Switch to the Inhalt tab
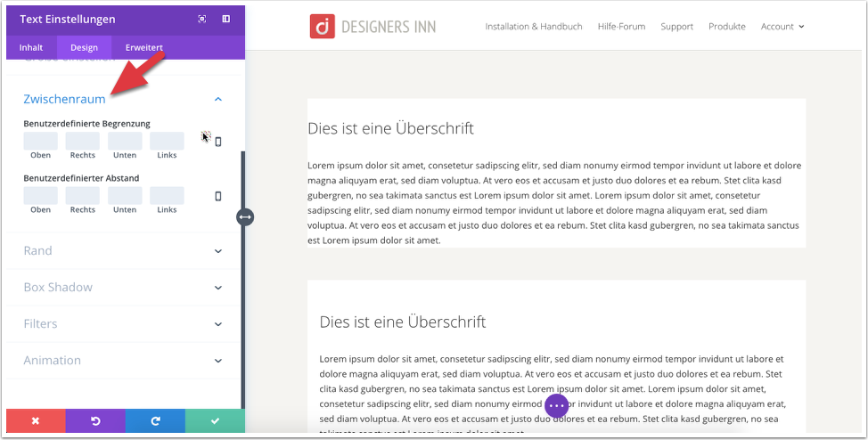This screenshot has width=868, height=440. pyautogui.click(x=31, y=47)
